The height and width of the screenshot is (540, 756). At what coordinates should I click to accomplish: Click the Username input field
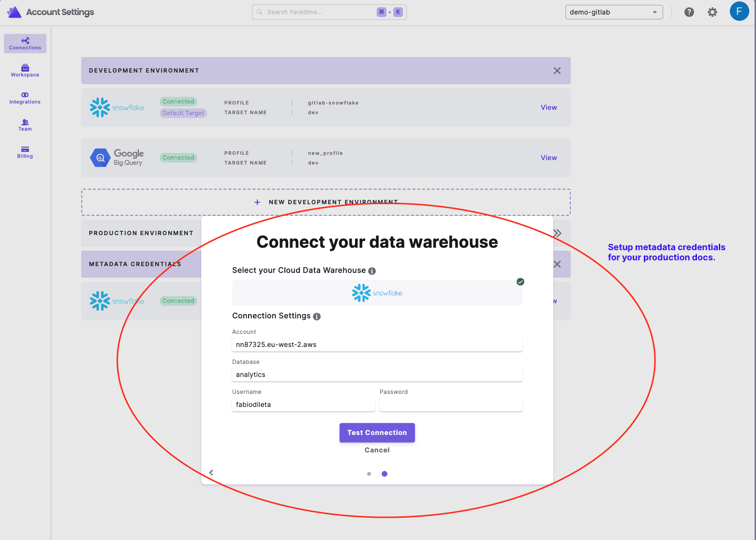[x=303, y=405]
